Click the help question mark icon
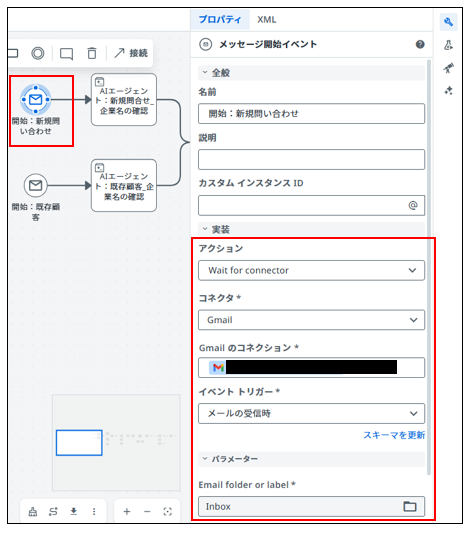This screenshot has height=533, width=472. [x=420, y=45]
